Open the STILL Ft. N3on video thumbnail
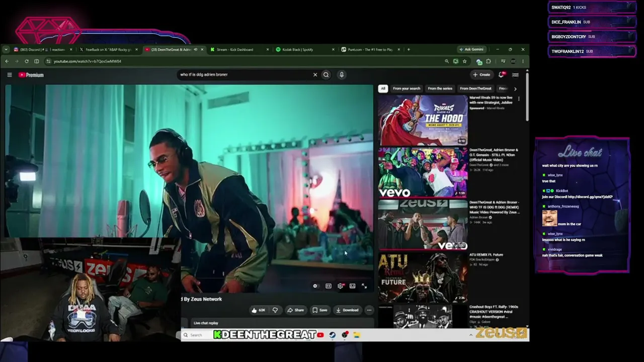This screenshot has width=644, height=362. coord(423,172)
